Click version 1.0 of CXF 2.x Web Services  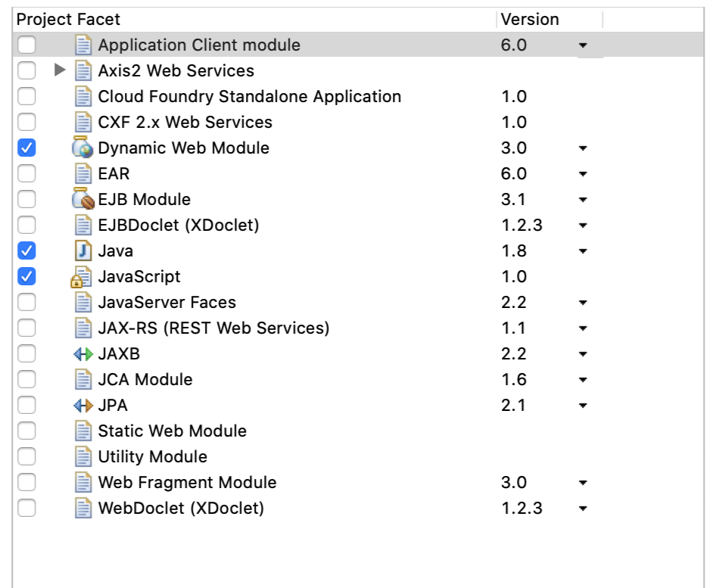(x=514, y=123)
